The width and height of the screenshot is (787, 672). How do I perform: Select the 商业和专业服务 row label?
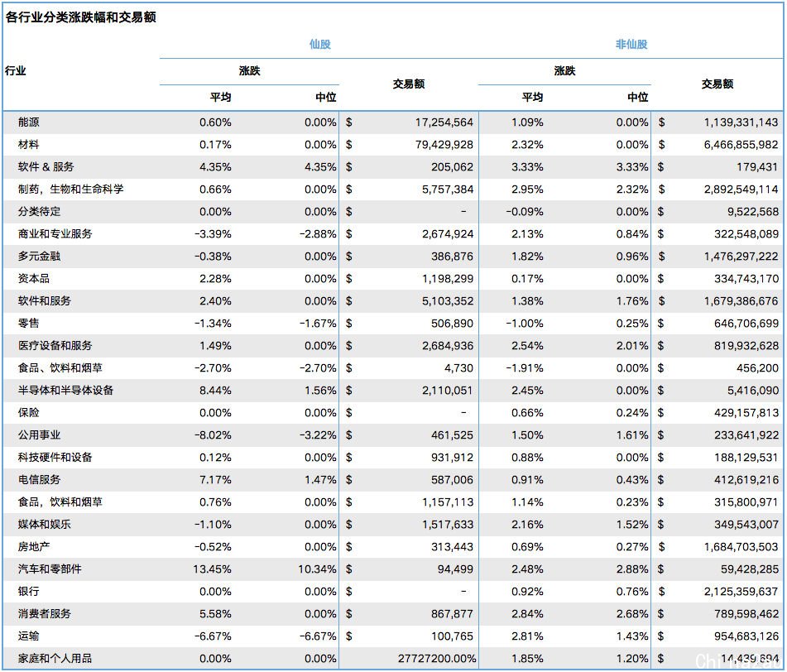55,234
